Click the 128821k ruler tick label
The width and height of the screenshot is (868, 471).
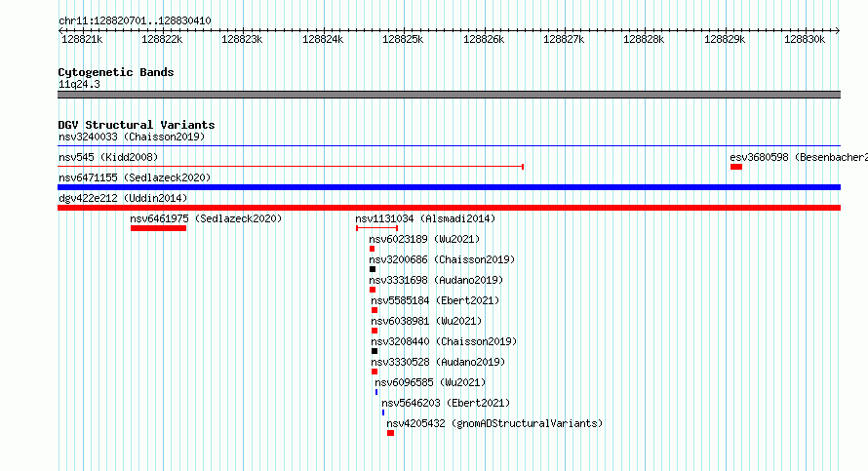point(82,39)
